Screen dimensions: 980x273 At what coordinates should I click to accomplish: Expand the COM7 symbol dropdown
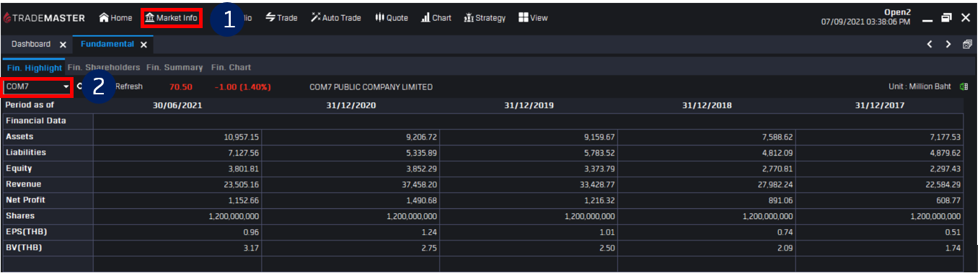click(66, 87)
